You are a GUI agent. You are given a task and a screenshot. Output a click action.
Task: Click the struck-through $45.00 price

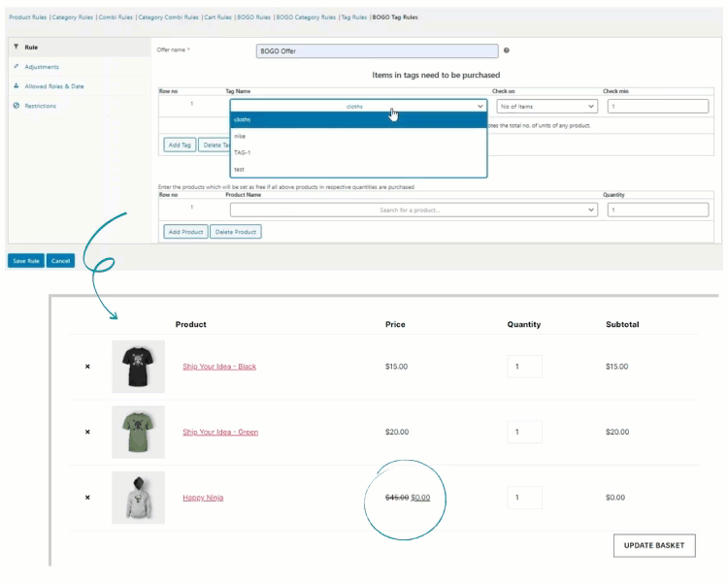click(397, 498)
